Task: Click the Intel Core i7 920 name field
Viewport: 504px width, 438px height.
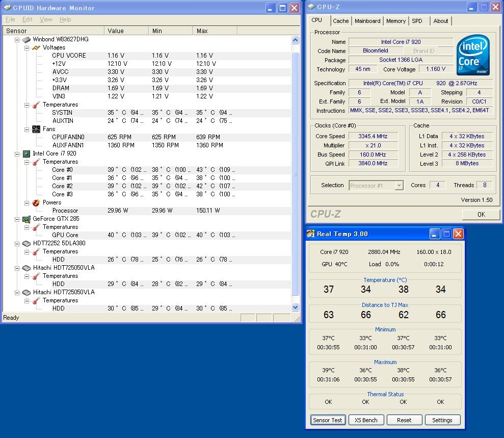Action: pos(401,42)
